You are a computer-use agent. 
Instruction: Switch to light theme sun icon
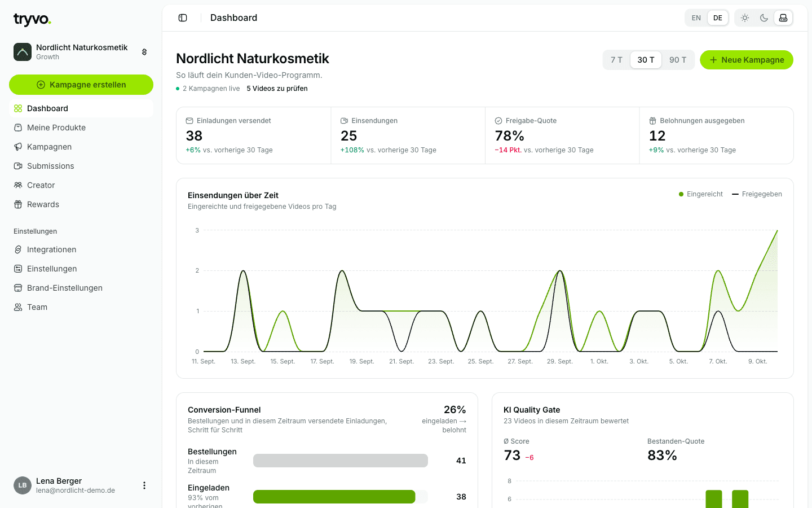(x=745, y=18)
